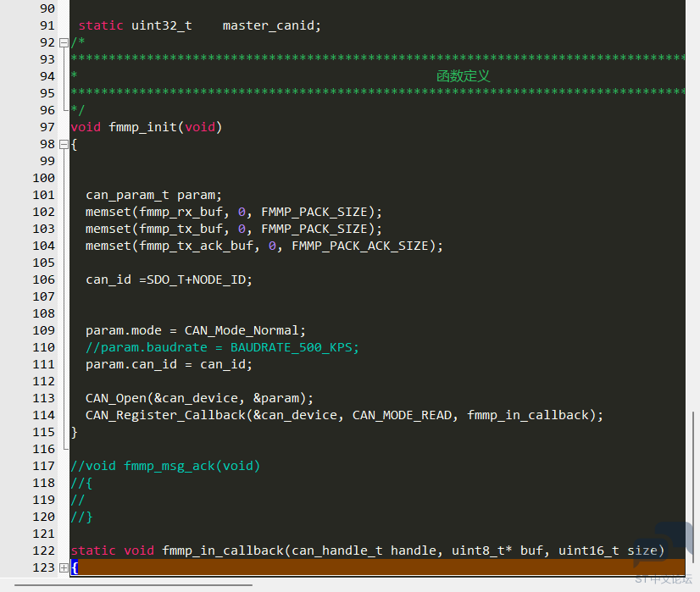Click CAN_Mode_Normal value

click(x=242, y=330)
